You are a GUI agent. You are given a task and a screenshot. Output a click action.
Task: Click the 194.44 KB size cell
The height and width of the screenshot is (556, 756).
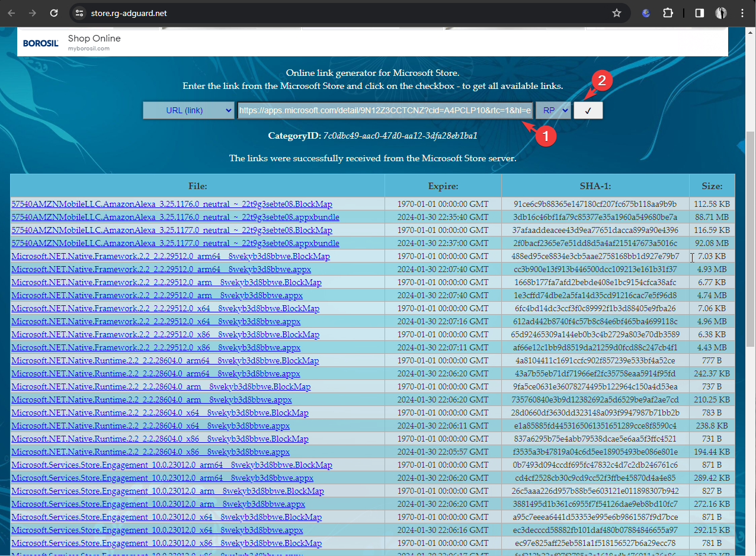(x=712, y=452)
